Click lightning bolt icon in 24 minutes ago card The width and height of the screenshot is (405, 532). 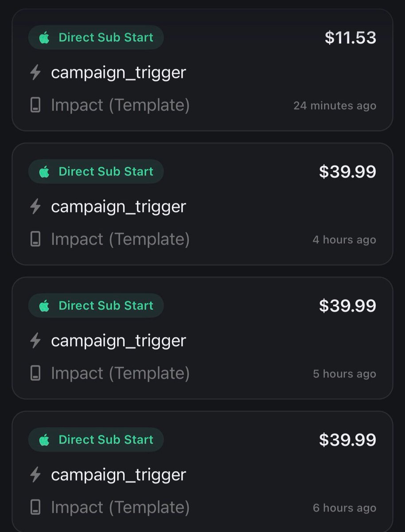click(35, 72)
